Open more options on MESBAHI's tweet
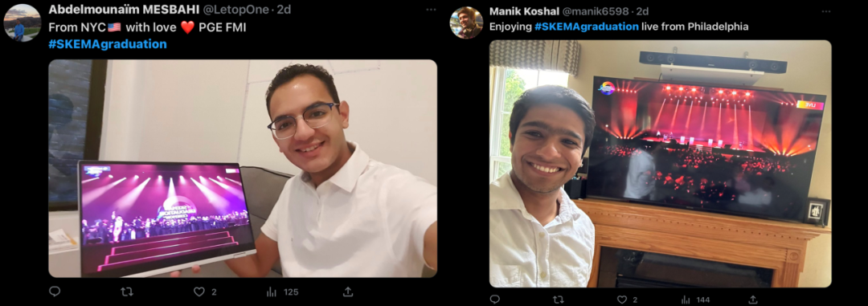Viewport: 868px width, 306px height. coord(431,10)
